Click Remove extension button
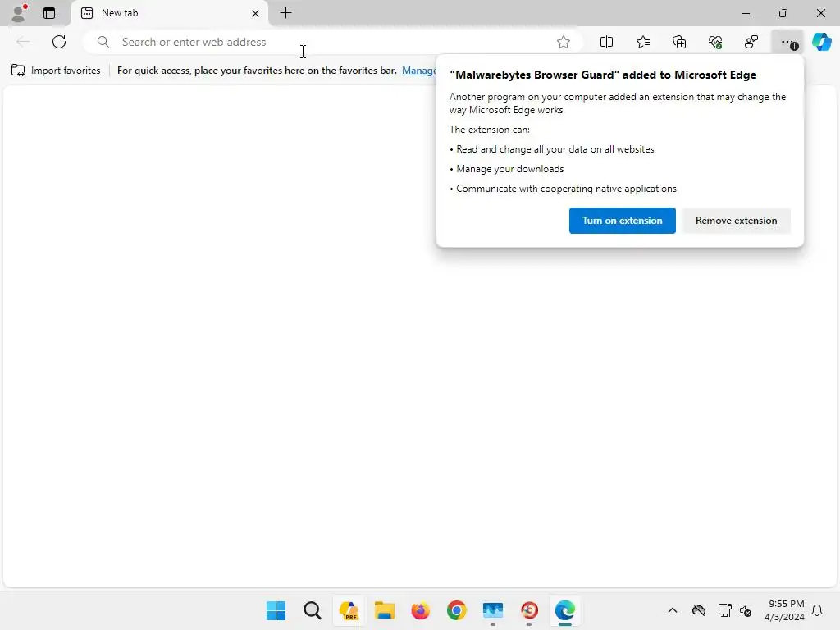 pyautogui.click(x=736, y=221)
